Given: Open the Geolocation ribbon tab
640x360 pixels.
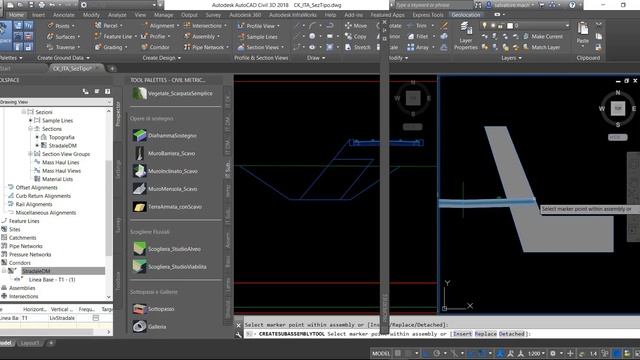Looking at the screenshot, I should pyautogui.click(x=466, y=15).
